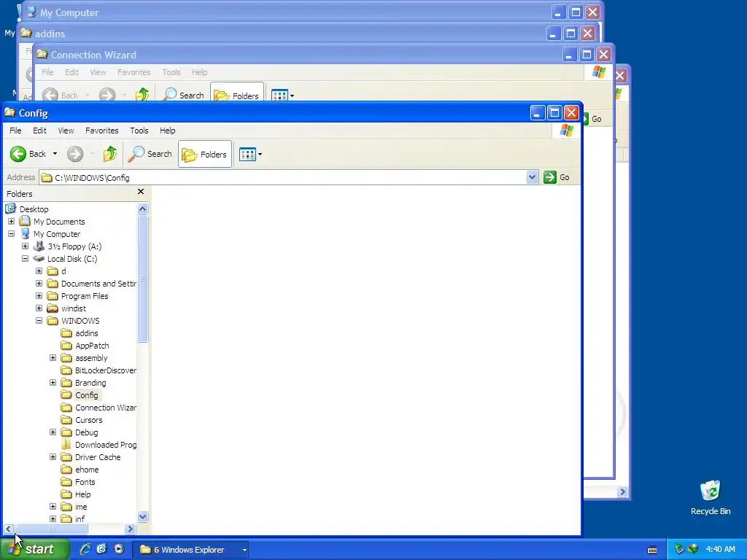Open the Tools menu in Config window
This screenshot has width=747, height=560.
[139, 131]
